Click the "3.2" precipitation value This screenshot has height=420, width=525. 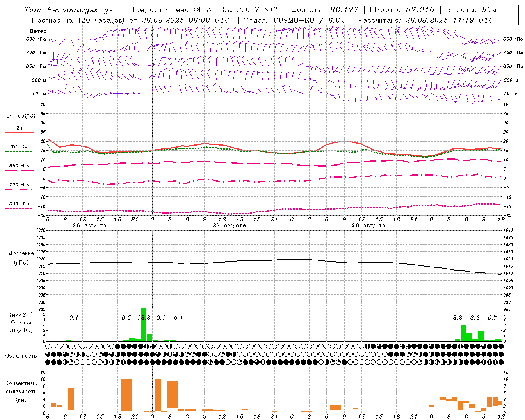[x=457, y=317]
